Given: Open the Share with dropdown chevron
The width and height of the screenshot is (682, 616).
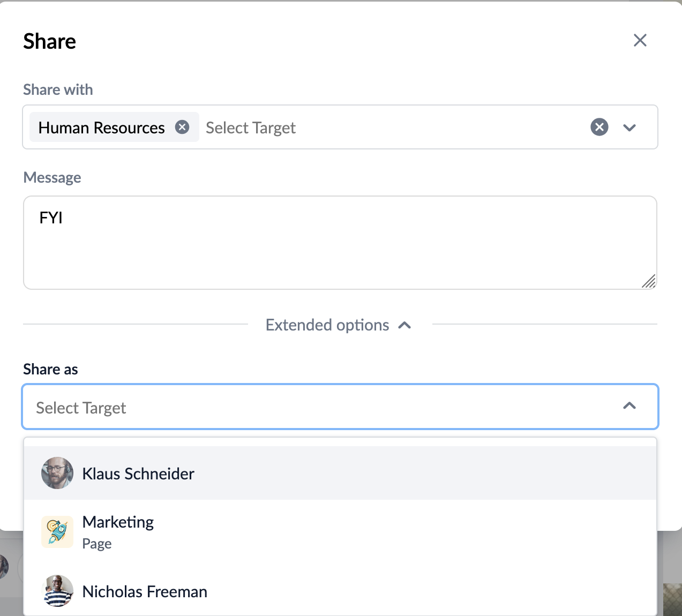Looking at the screenshot, I should pos(629,127).
